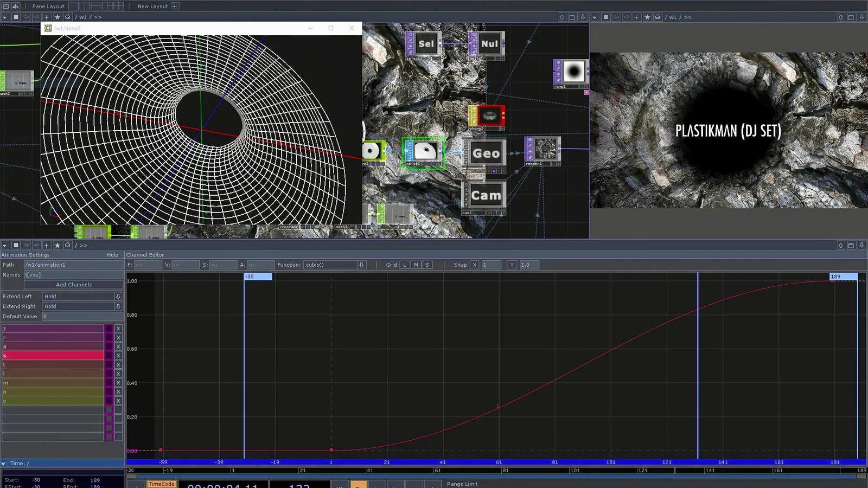Maximize the top-right viewer pane
The image size is (868, 488).
851,17
